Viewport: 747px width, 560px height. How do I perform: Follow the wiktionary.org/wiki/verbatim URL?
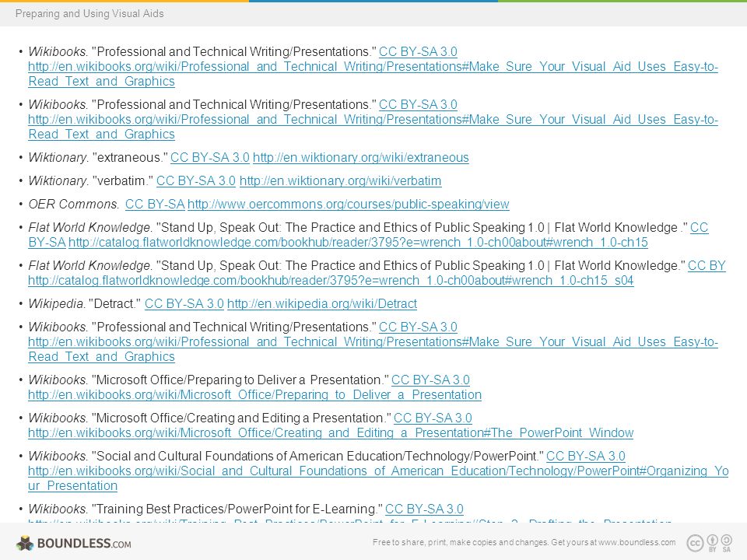pos(340,181)
